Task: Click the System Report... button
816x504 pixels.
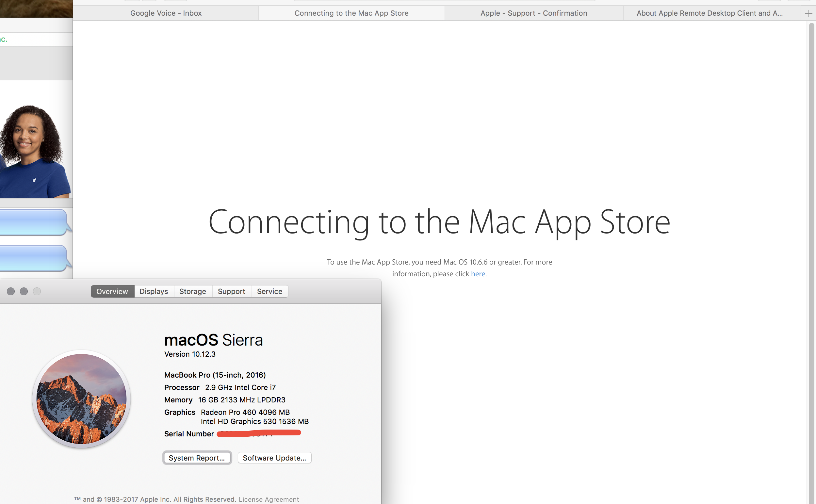Action: [197, 458]
